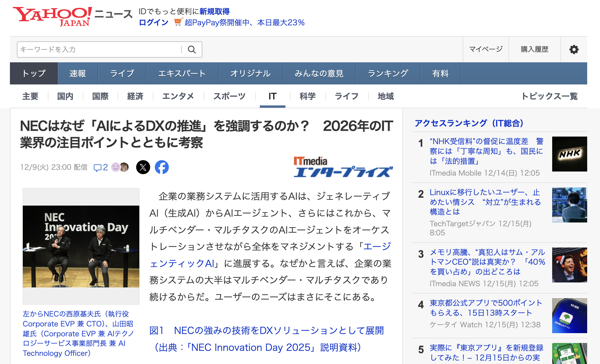Click the 購入履歴 button
Image resolution: width=600 pixels, height=364 pixels.
pyautogui.click(x=534, y=50)
